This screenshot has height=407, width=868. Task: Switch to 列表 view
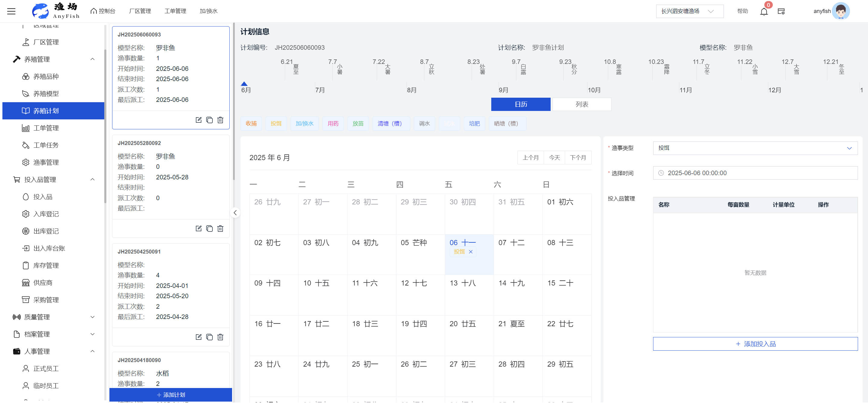(582, 104)
